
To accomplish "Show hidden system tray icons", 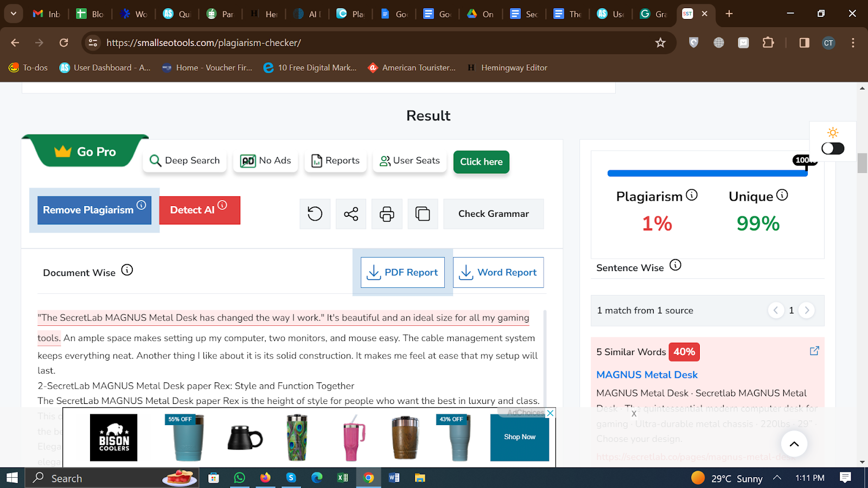I will [x=777, y=478].
